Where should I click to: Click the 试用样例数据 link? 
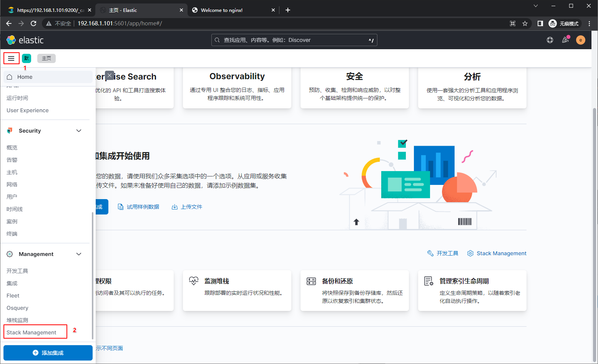[x=143, y=207]
